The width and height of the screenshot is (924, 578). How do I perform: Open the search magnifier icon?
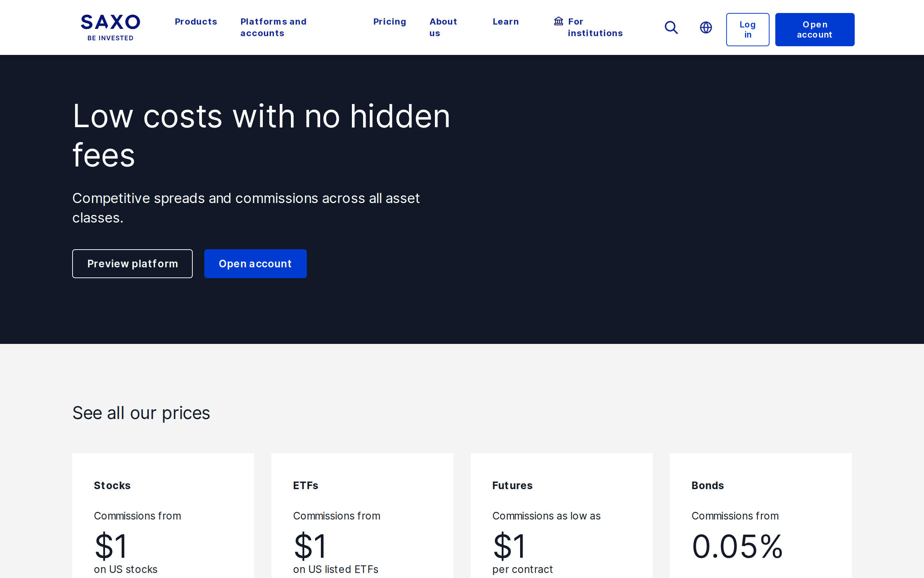[671, 27]
